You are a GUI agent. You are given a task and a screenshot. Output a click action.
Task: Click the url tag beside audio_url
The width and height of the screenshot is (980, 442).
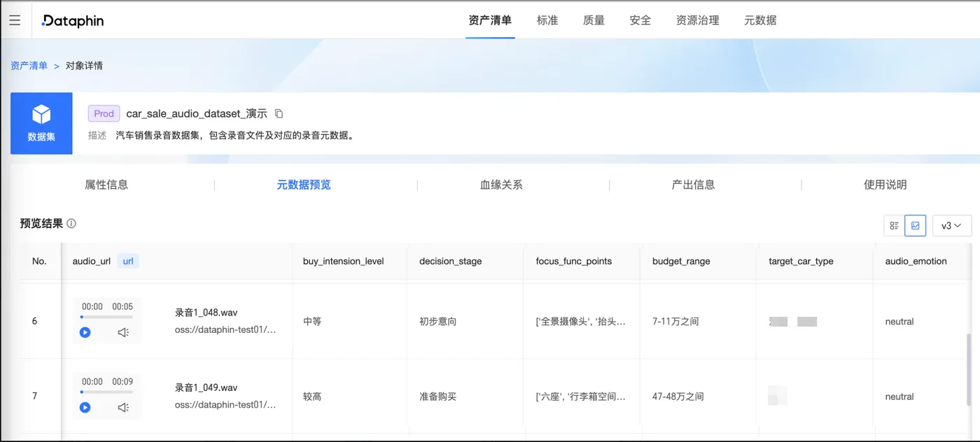(x=128, y=261)
